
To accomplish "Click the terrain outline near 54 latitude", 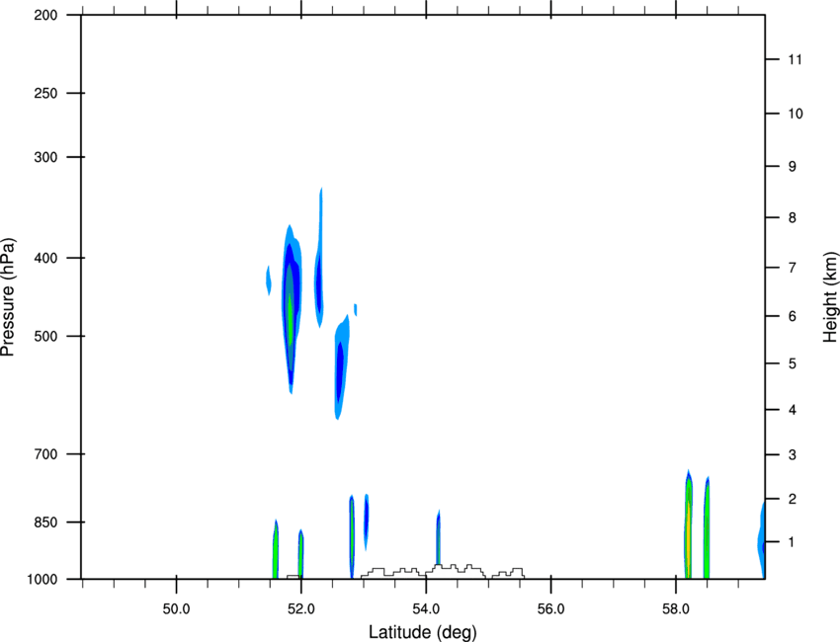I will click(x=443, y=571).
